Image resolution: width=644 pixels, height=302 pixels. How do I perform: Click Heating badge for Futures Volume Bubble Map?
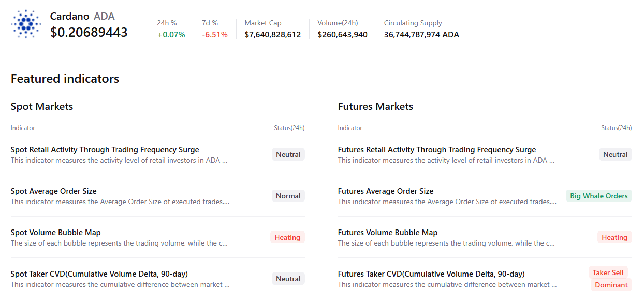(x=614, y=237)
